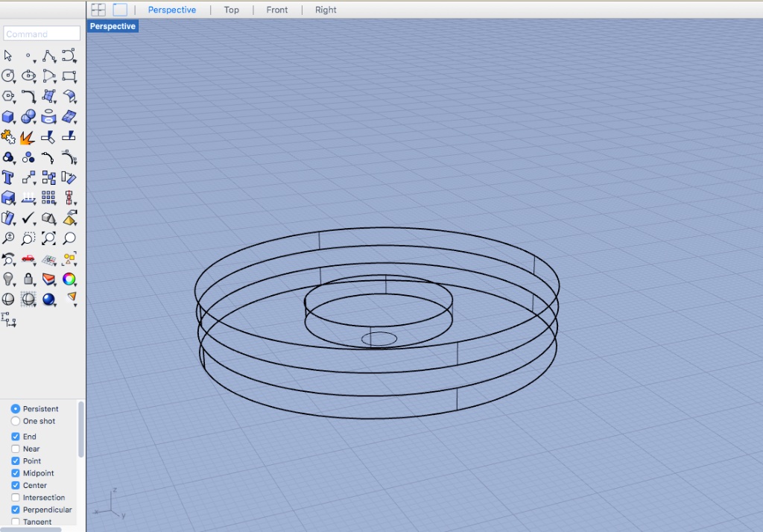763x532 pixels.
Task: Toggle the Center object snap checkbox
Action: [16, 485]
